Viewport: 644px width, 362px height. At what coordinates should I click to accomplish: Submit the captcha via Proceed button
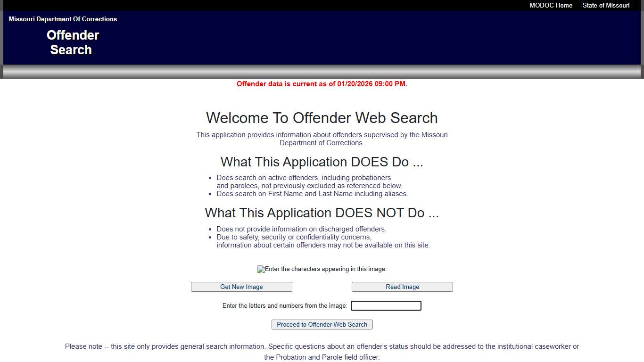[322, 324]
